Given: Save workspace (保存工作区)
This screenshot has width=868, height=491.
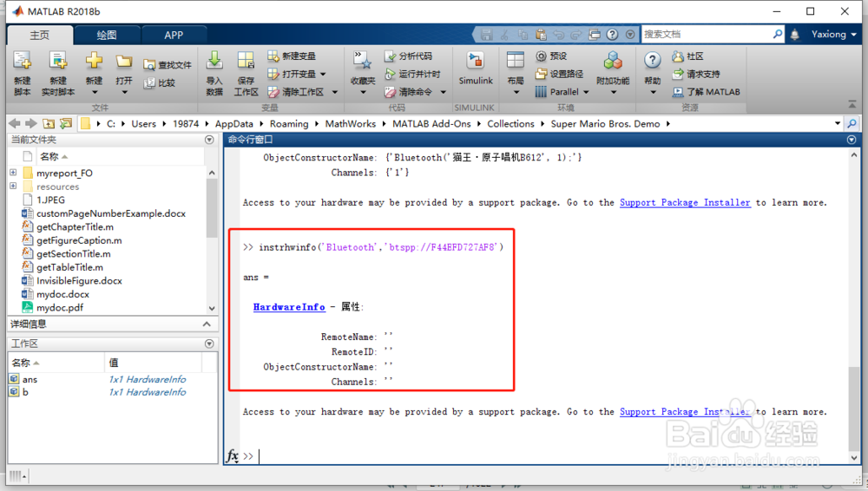Looking at the screenshot, I should [x=246, y=73].
